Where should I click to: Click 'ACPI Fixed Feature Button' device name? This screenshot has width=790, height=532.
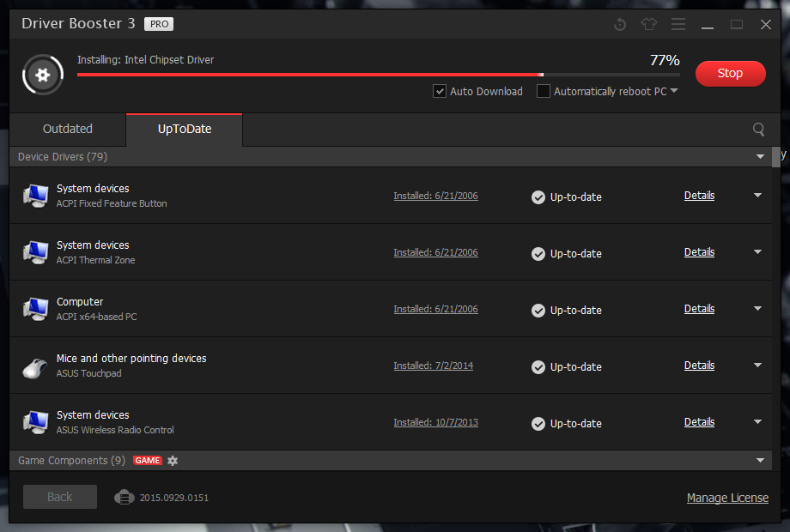tap(112, 203)
